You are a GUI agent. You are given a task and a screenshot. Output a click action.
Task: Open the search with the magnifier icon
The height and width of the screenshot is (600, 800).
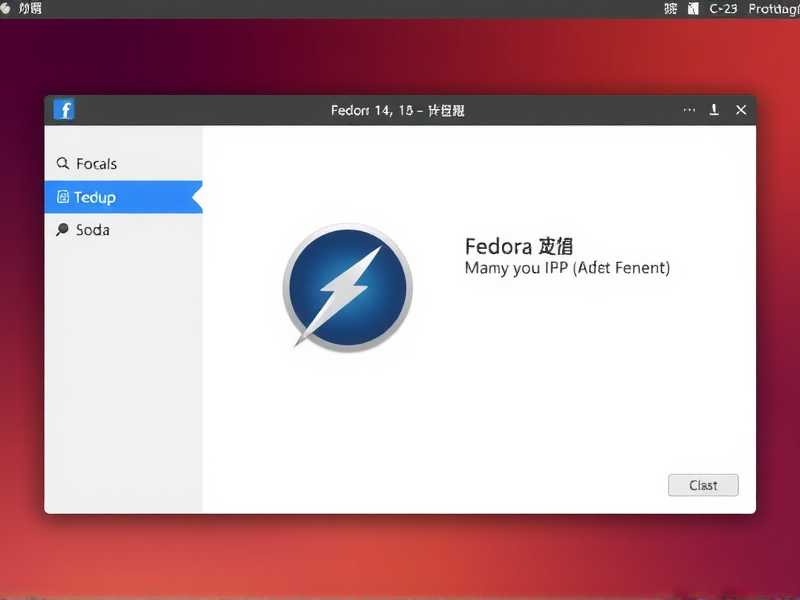pos(65,163)
